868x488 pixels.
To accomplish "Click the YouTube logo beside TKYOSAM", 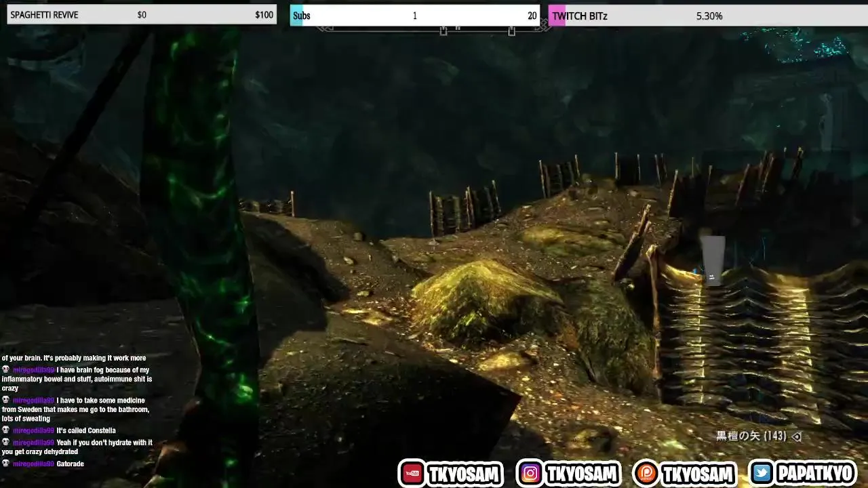I will coord(412,474).
